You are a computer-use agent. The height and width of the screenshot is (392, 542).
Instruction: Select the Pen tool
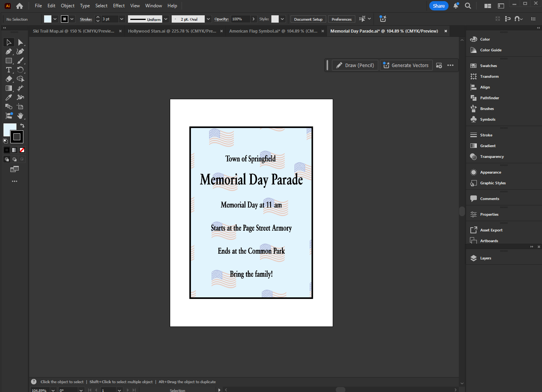8,51
